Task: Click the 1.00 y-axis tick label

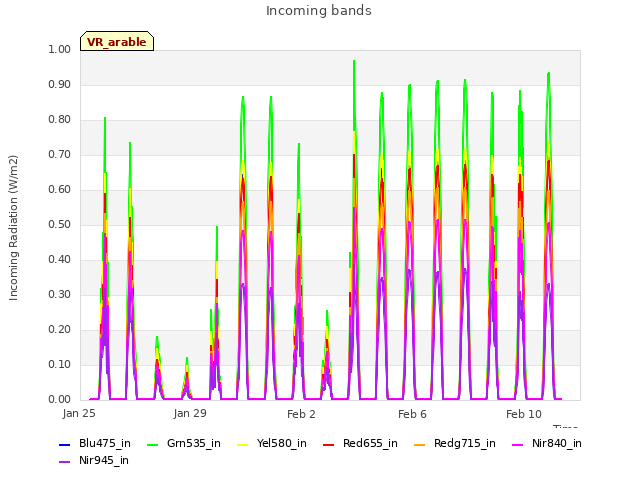Action: click(x=60, y=49)
